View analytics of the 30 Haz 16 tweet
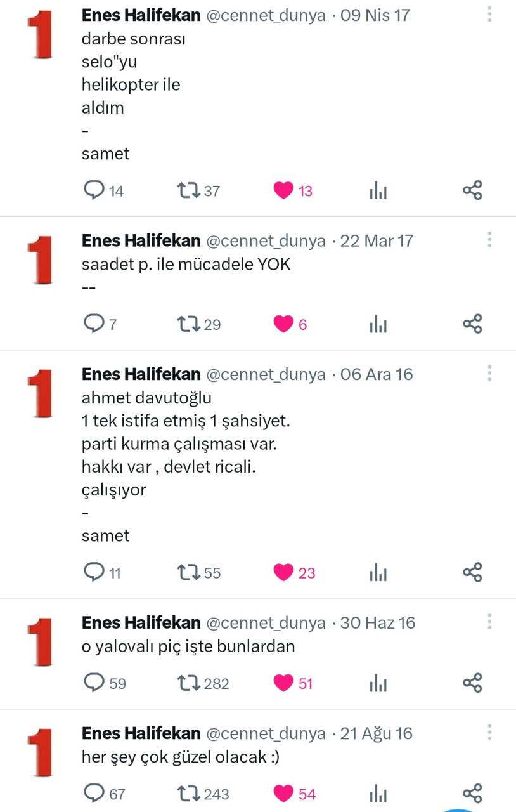This screenshot has height=812, width=516. tap(378, 683)
